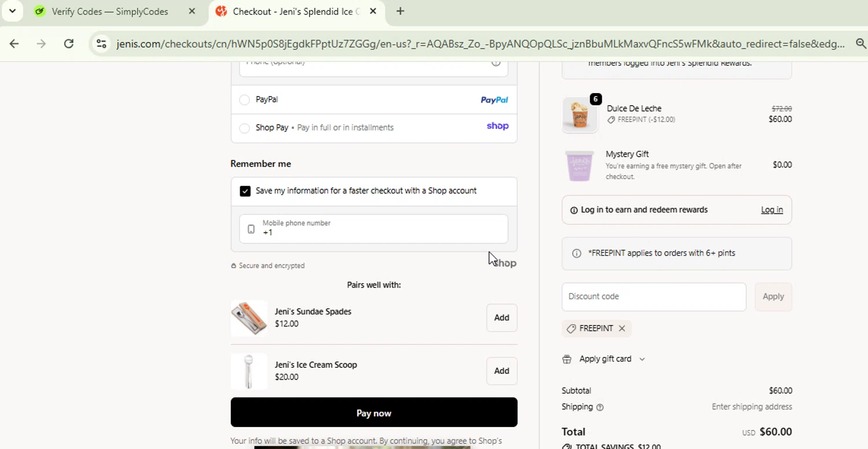Click info icon beside Log in to earn
The height and width of the screenshot is (449, 868).
pyautogui.click(x=574, y=211)
